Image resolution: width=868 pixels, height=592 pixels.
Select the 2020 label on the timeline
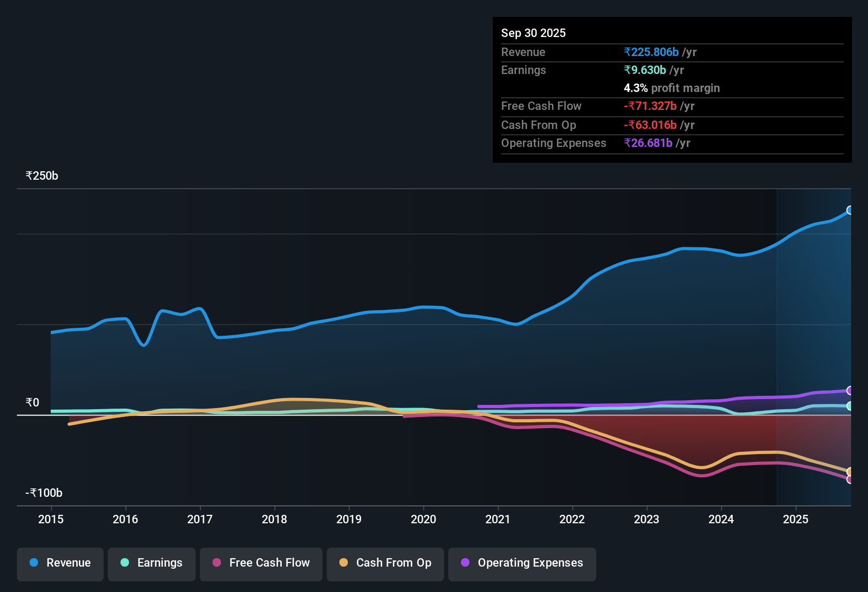click(x=423, y=520)
